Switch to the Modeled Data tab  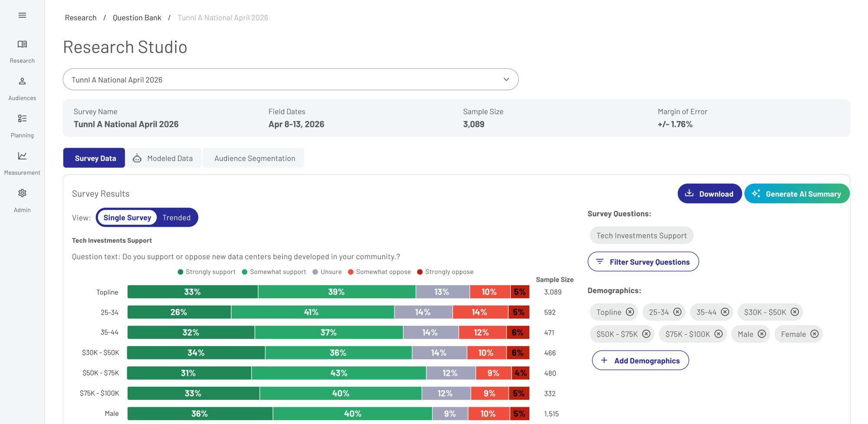pos(163,158)
